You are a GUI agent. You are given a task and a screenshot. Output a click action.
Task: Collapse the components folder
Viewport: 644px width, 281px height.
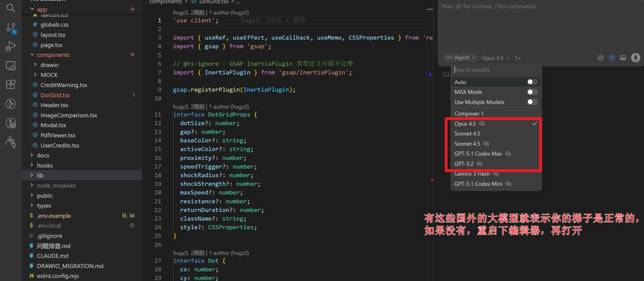coord(53,55)
